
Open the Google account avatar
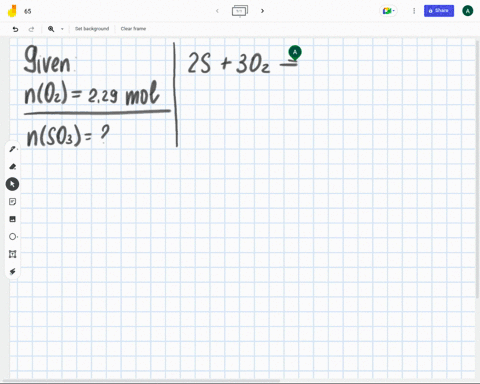468,11
